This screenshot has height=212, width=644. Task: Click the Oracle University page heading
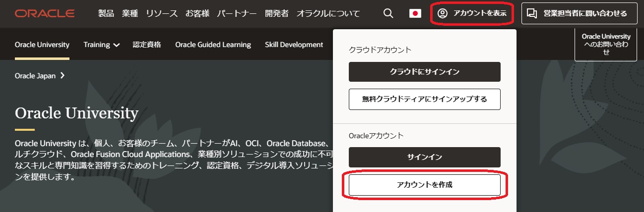point(76,113)
